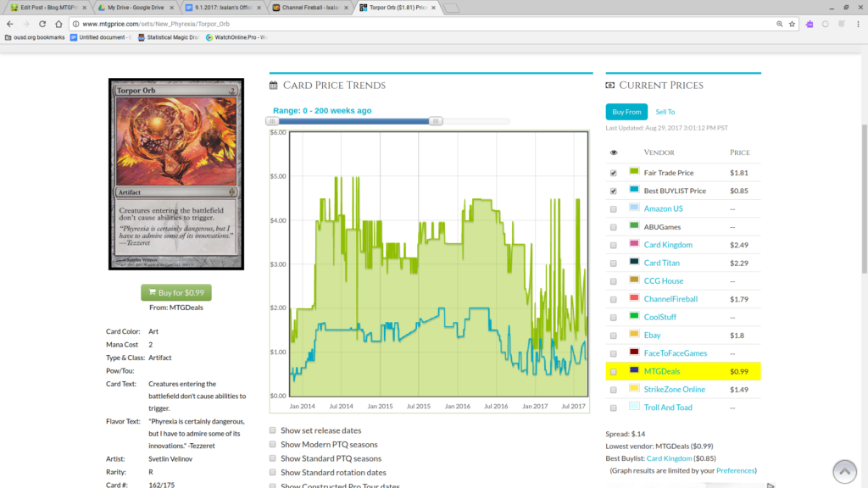Open Card Kingdom best buylist link
Image resolution: width=868 pixels, height=488 pixels.
[x=669, y=458]
